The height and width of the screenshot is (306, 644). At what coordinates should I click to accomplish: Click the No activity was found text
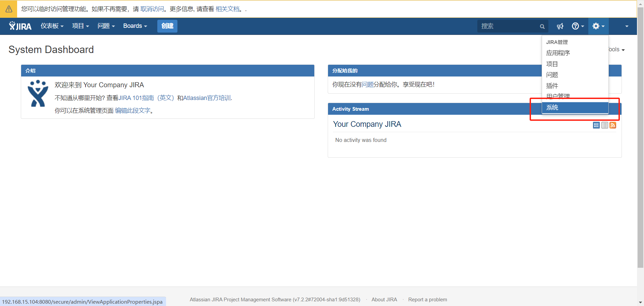coord(361,140)
